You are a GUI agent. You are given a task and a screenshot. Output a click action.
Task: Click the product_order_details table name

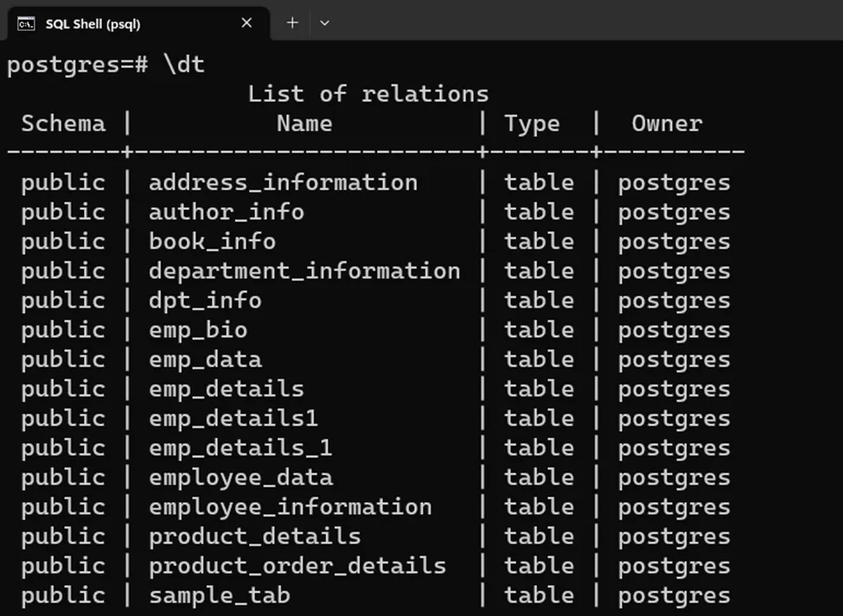click(x=297, y=566)
